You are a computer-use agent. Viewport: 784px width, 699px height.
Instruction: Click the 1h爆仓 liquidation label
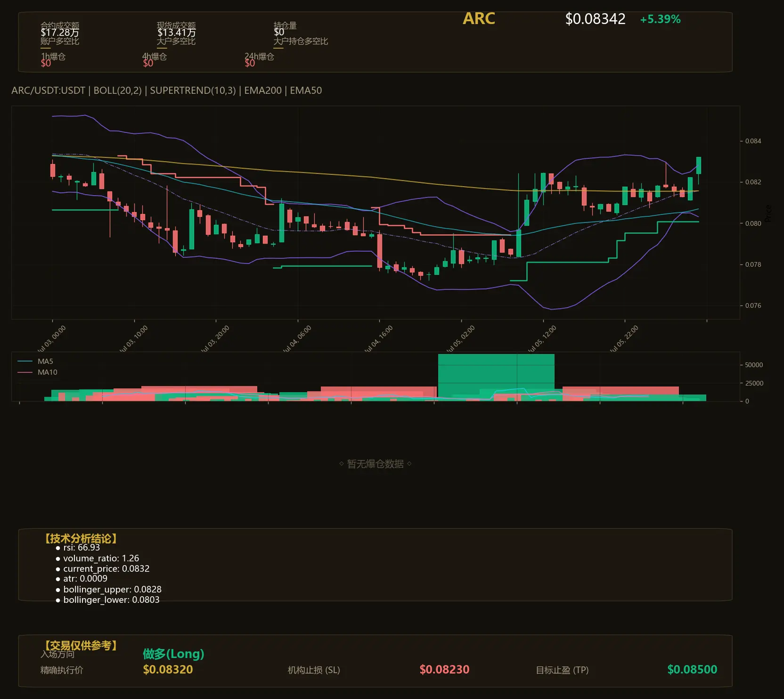point(53,57)
